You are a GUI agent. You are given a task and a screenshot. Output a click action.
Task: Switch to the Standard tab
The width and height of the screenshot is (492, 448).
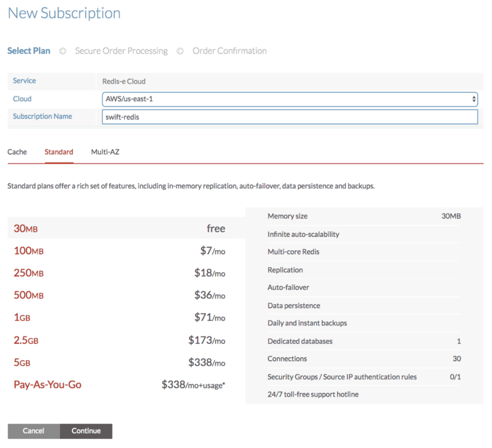[59, 152]
